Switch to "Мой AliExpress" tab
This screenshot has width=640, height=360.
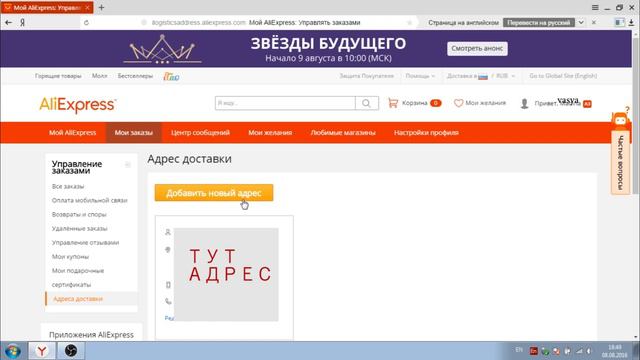pos(73,133)
